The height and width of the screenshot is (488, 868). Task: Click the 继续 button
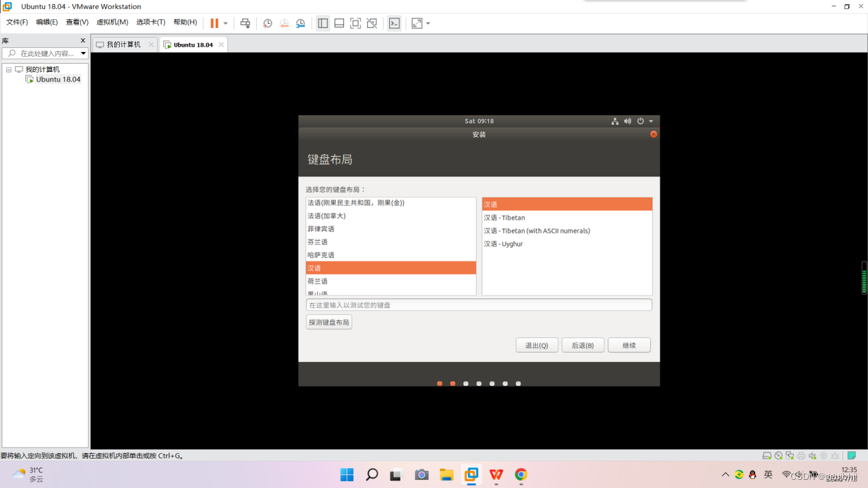point(629,346)
